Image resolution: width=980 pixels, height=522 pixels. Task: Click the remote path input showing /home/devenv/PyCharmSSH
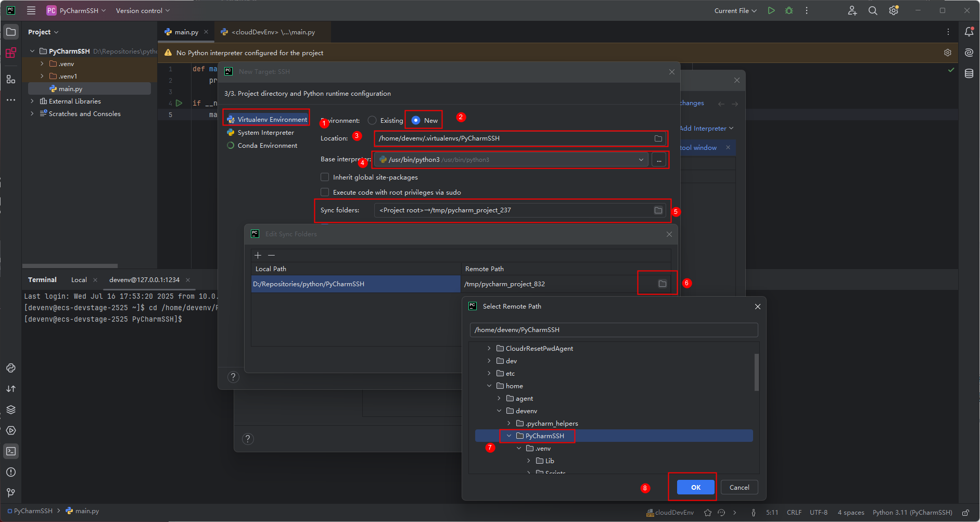(x=614, y=329)
